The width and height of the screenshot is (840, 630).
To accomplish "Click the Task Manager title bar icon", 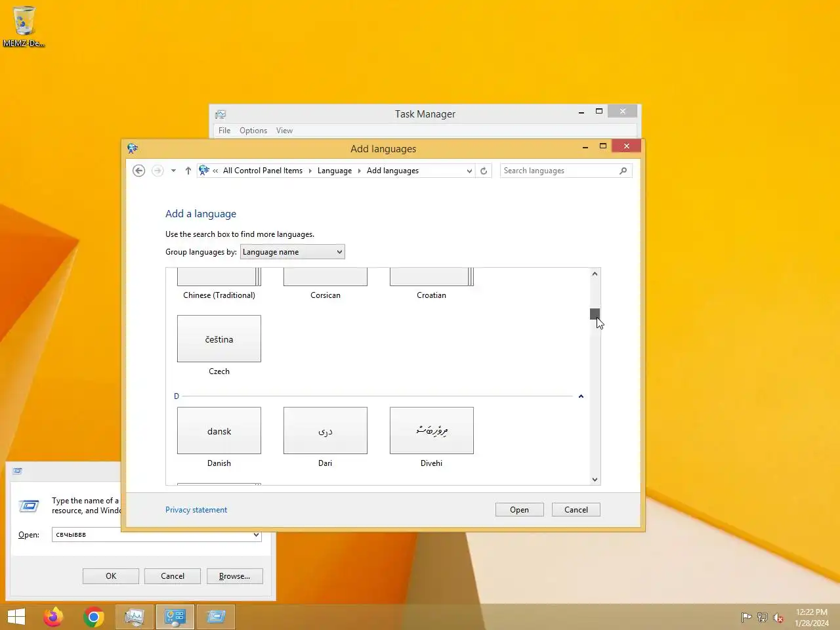I will [220, 114].
